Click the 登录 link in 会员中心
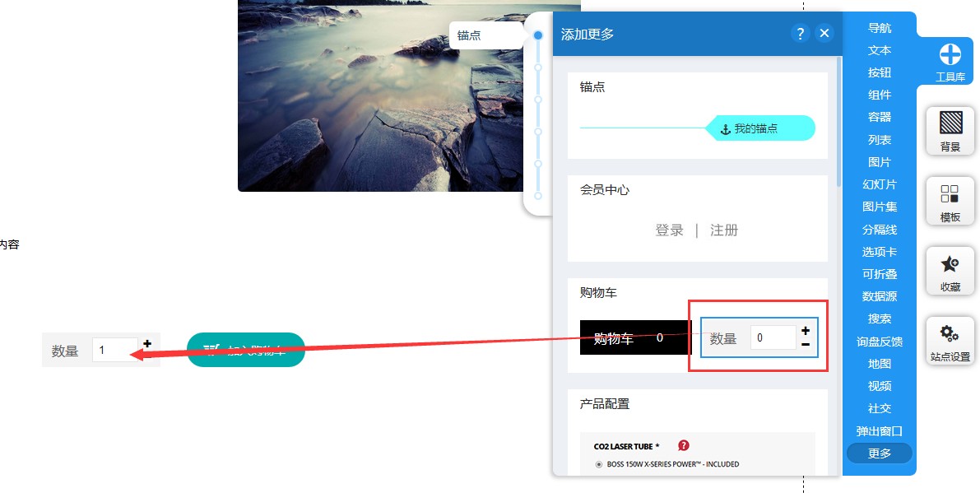 (669, 230)
